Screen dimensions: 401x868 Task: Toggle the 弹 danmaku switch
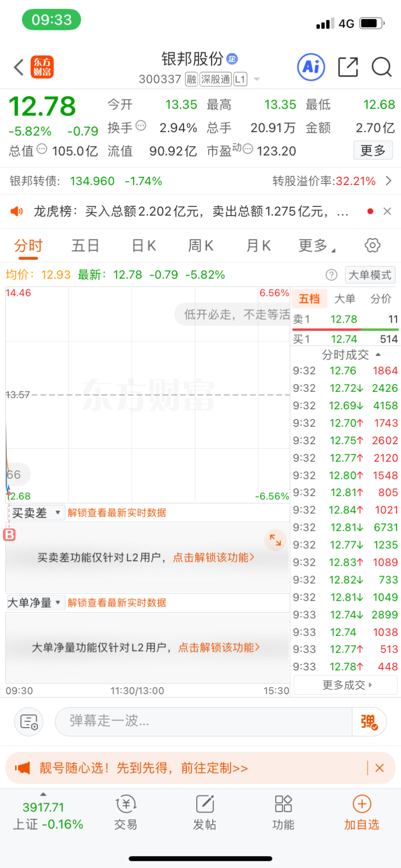point(369,722)
